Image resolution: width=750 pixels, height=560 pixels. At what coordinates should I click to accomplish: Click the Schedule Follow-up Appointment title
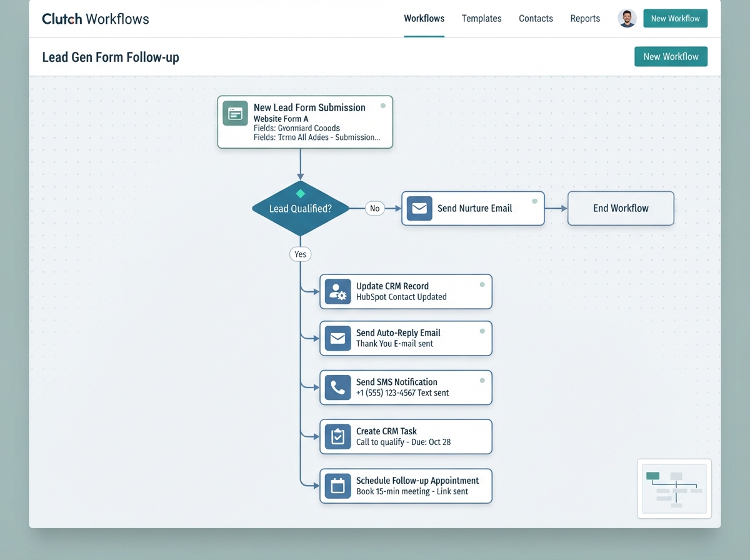pyautogui.click(x=417, y=480)
